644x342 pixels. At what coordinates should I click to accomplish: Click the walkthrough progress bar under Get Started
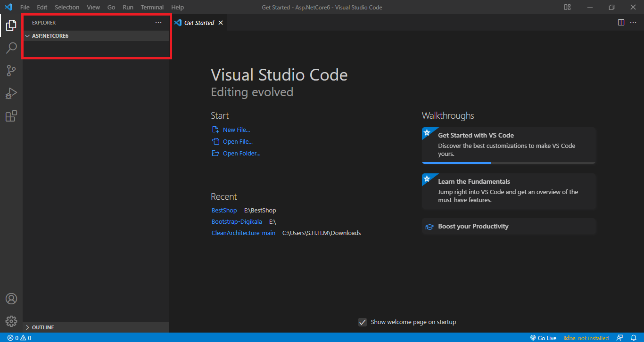[x=509, y=163]
